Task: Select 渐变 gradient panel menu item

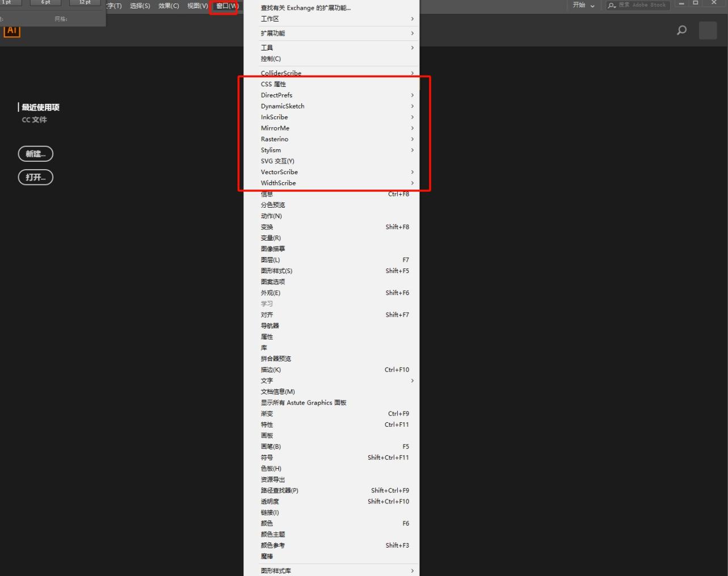Action: click(x=267, y=414)
